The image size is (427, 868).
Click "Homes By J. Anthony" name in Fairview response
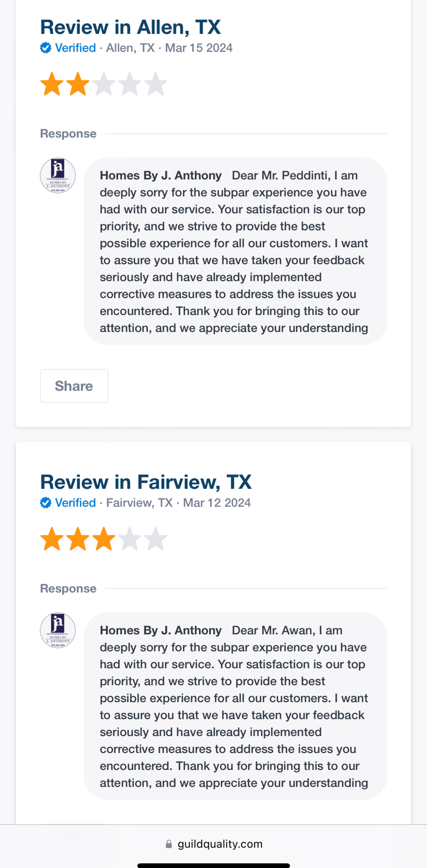tap(161, 630)
